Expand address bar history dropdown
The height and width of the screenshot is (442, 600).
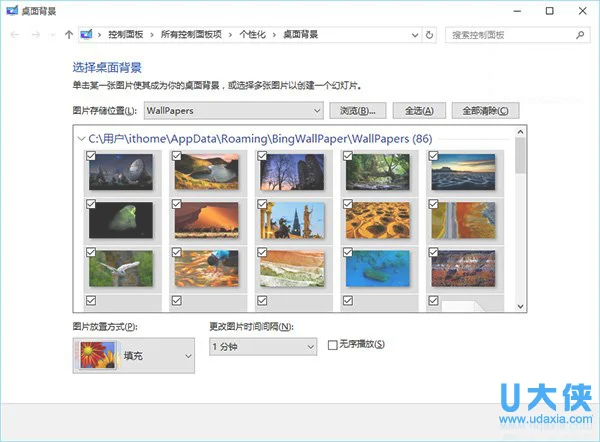pyautogui.click(x=415, y=35)
